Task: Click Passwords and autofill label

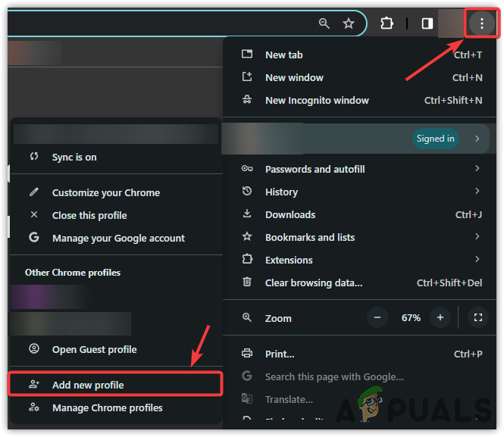Action: (315, 169)
